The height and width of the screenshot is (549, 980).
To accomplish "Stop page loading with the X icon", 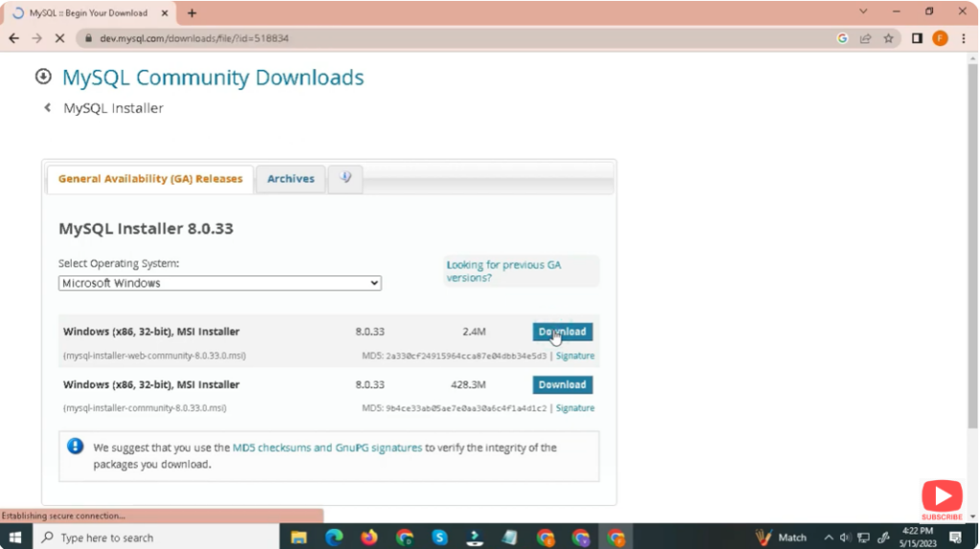I will click(60, 38).
